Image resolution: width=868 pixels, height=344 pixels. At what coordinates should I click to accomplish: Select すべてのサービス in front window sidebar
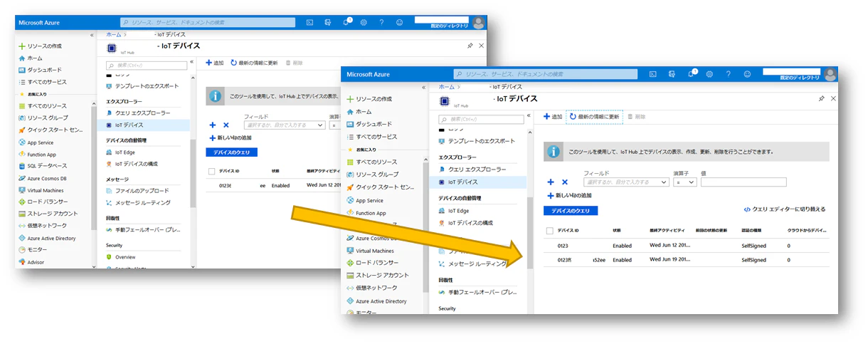click(x=371, y=136)
